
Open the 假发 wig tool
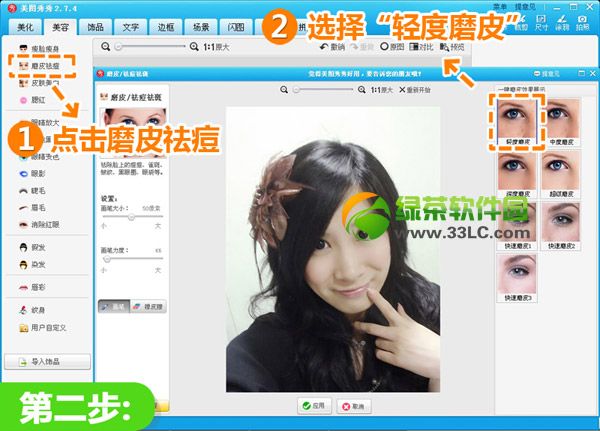pos(33,248)
